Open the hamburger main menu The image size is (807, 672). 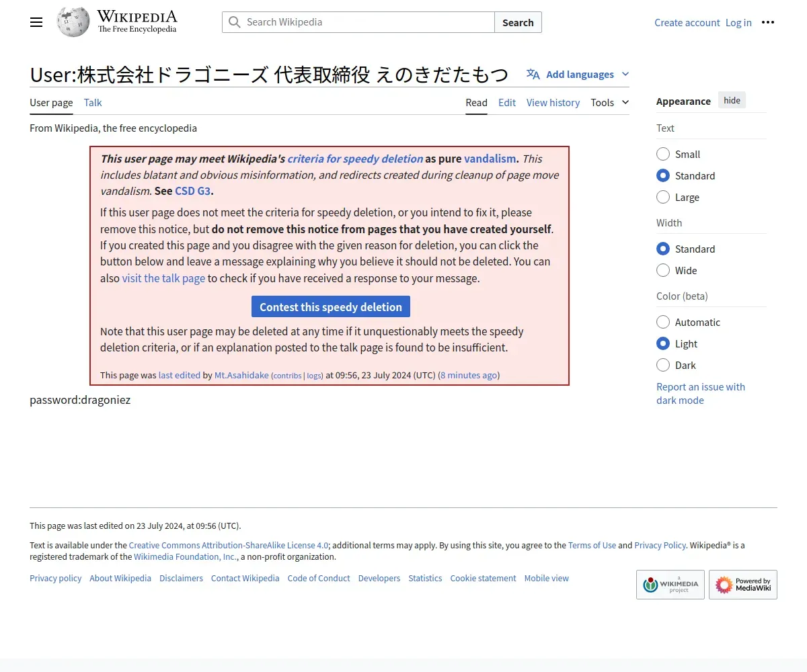(x=36, y=22)
